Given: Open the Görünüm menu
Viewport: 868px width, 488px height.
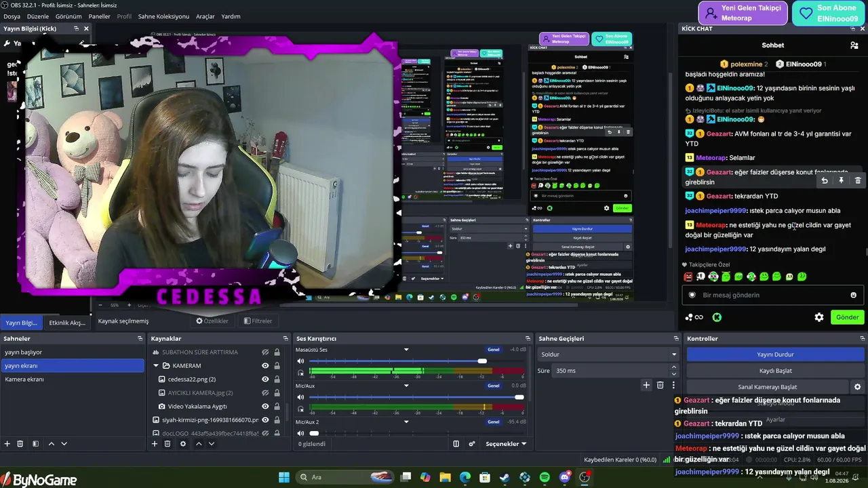Looking at the screenshot, I should (x=68, y=16).
